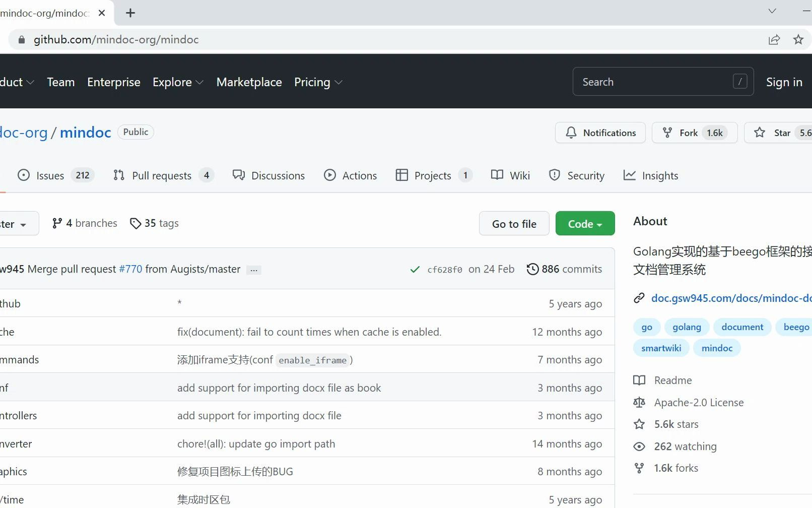Open the Security tab
The image size is (812, 508).
[576, 175]
